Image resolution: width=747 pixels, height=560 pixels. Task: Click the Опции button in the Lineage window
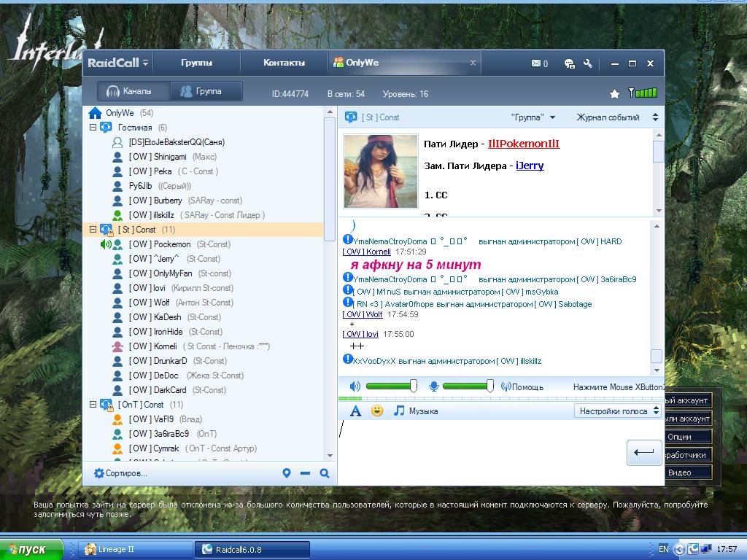687,437
